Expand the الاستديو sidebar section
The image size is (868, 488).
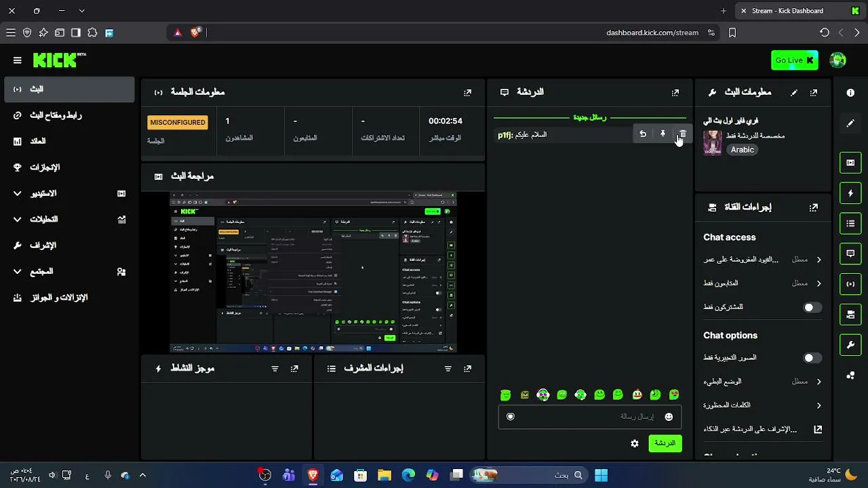[x=69, y=194]
